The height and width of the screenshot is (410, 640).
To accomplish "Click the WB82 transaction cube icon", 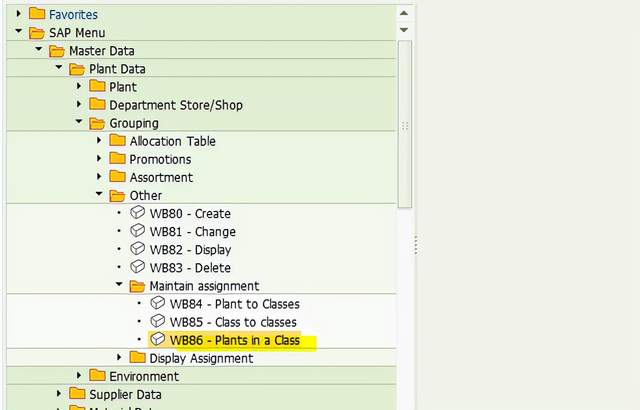I will [138, 248].
